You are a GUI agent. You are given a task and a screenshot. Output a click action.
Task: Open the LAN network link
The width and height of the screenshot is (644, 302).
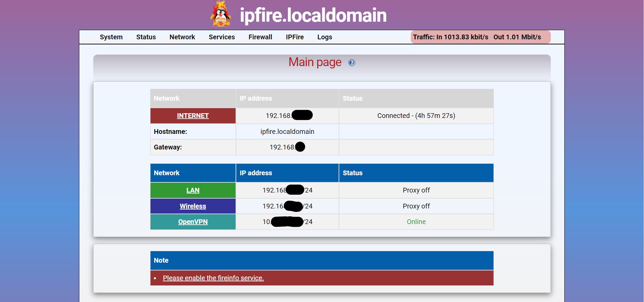click(193, 190)
